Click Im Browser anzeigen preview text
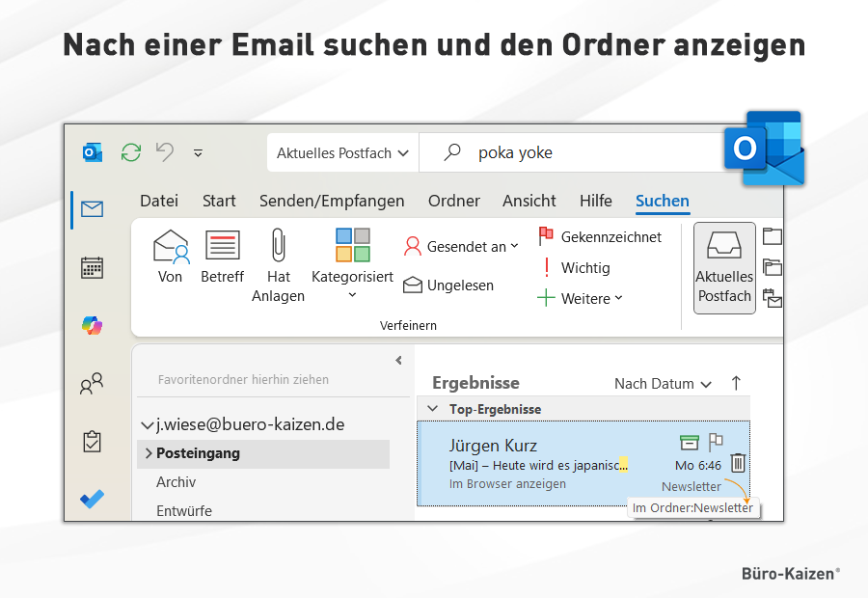Screen dimensions: 868x598 (507, 484)
